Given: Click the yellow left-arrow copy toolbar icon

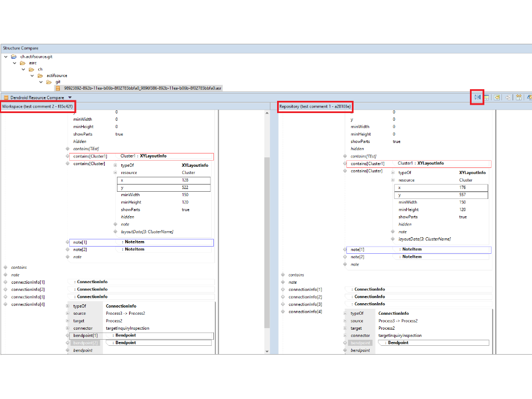Looking at the screenshot, I should tap(498, 98).
